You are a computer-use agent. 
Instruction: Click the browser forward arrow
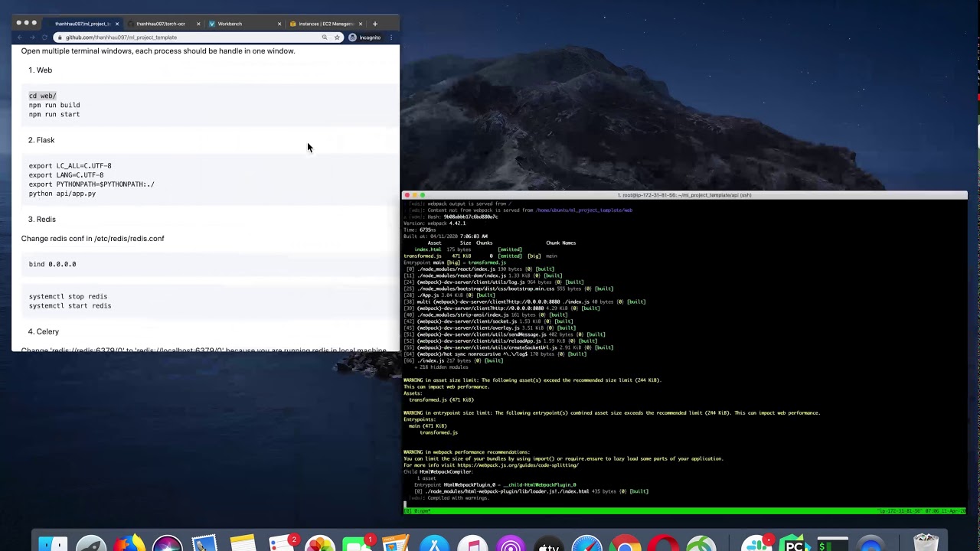(x=32, y=37)
